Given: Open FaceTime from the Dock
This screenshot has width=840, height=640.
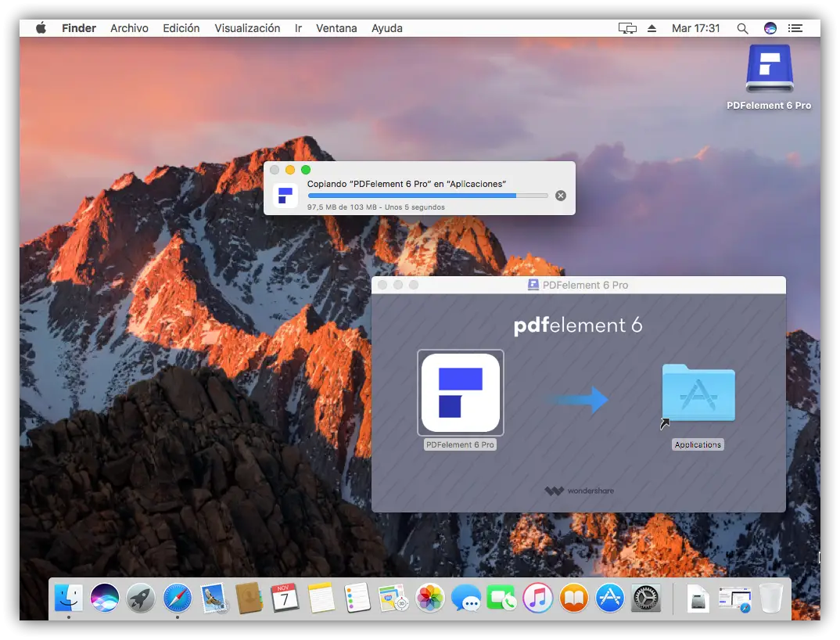Looking at the screenshot, I should [x=501, y=598].
